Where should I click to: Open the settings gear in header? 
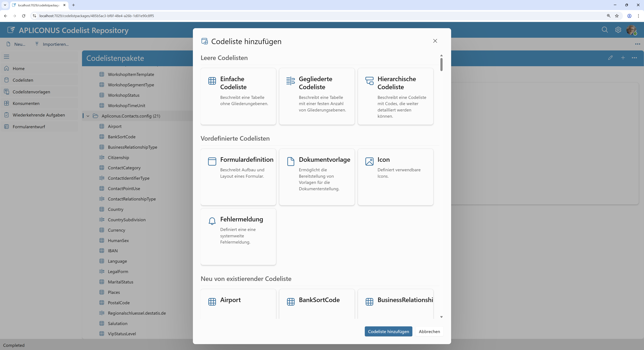[x=618, y=30]
